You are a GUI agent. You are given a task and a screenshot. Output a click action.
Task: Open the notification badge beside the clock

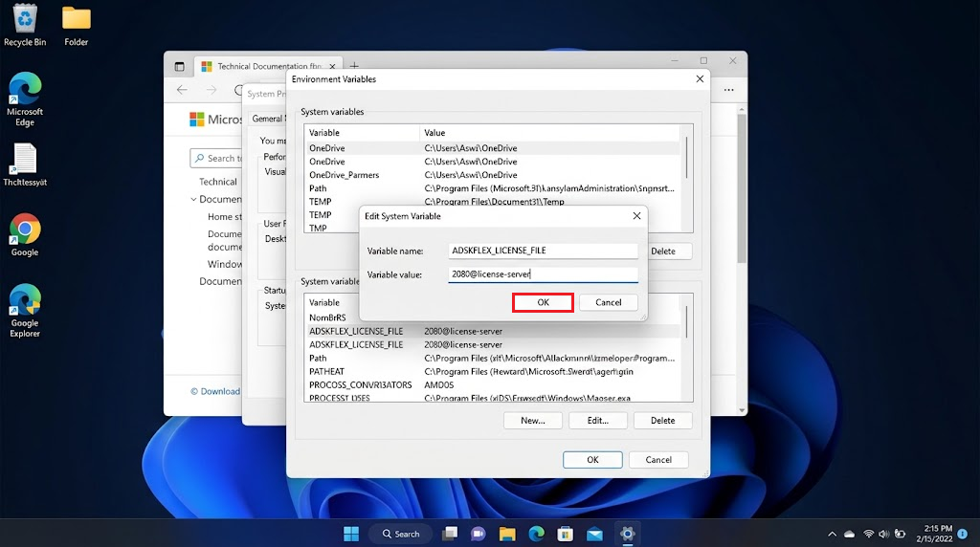click(963, 534)
